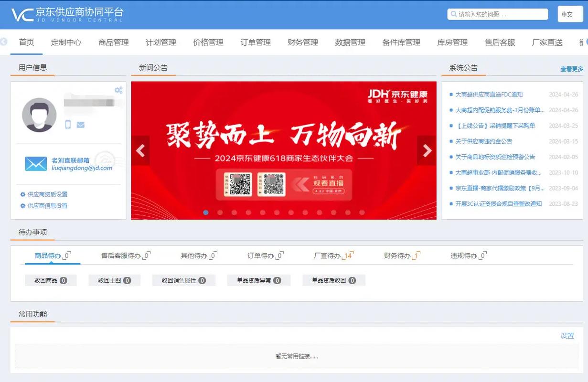Image resolution: width=588 pixels, height=382 pixels.
Task: Show previous banner with left arrow
Action: (x=140, y=151)
